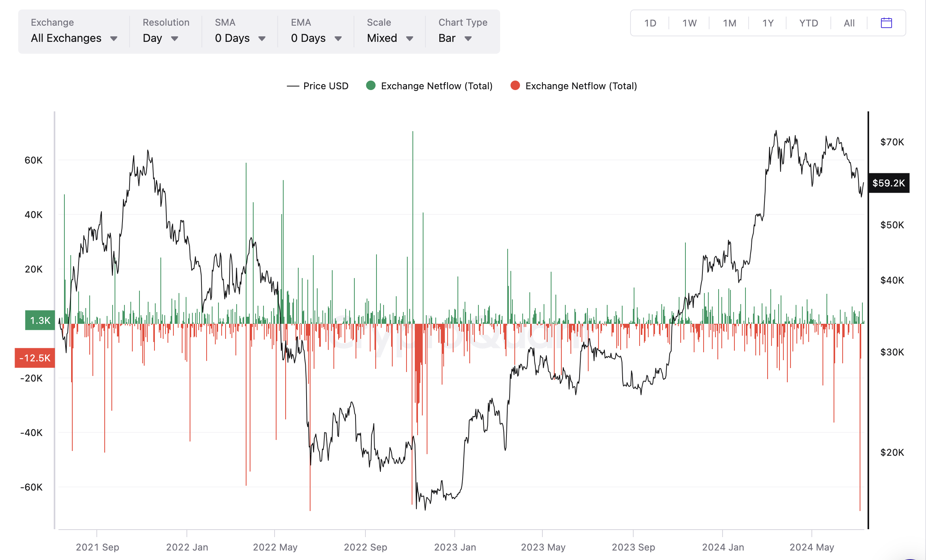Click the red legend dot for Netflow

[x=515, y=86]
